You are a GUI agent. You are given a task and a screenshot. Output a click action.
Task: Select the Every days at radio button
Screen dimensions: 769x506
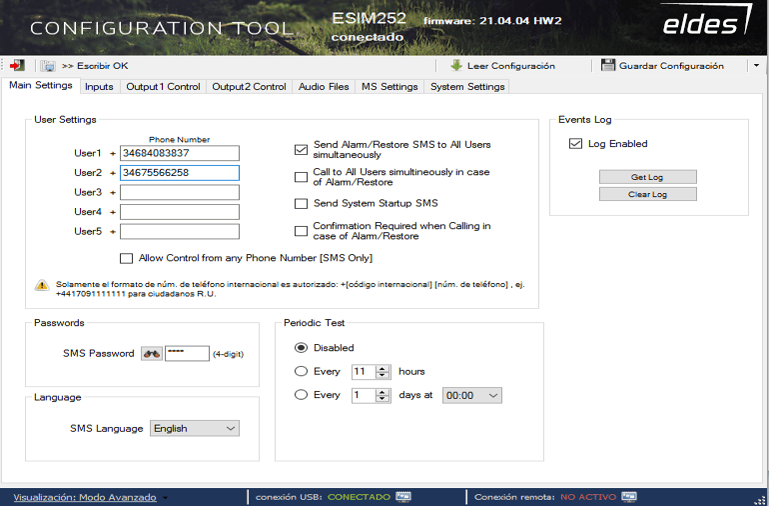[301, 395]
